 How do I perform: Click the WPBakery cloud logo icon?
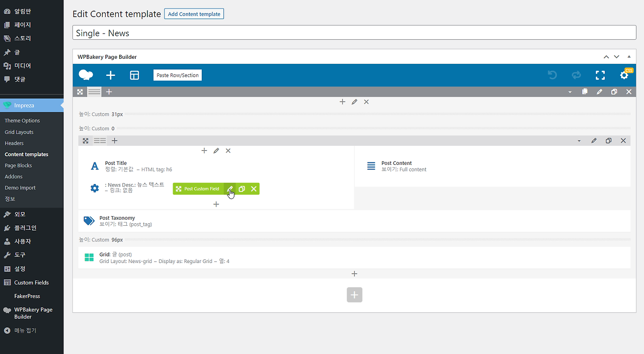[x=86, y=75]
